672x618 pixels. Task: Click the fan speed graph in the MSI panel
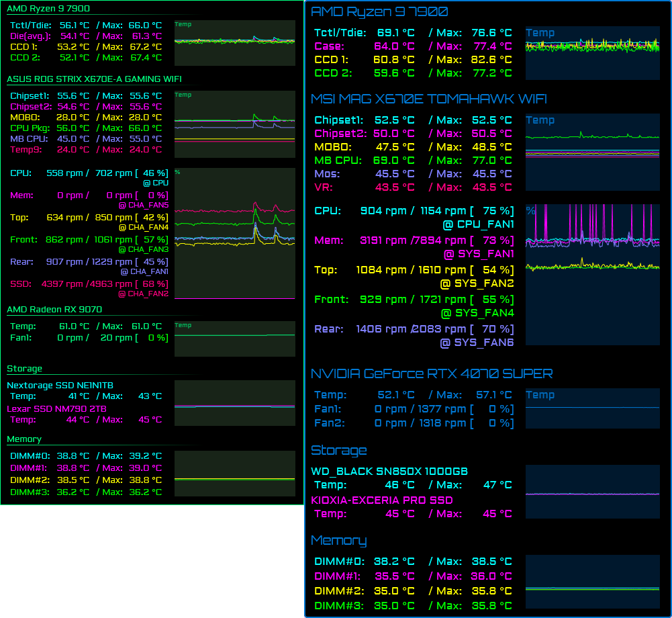point(593,275)
